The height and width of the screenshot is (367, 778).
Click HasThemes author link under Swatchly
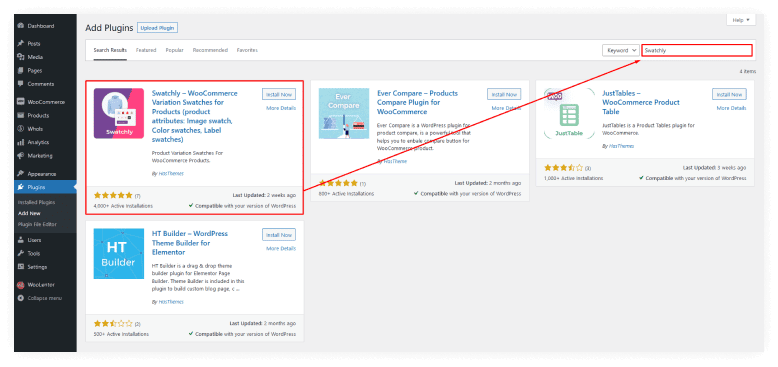tap(171, 174)
